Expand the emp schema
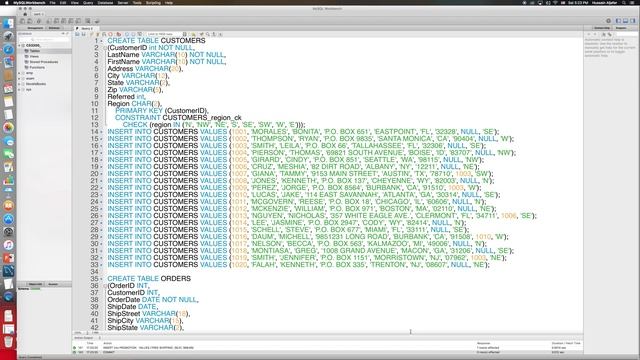 [19, 73]
